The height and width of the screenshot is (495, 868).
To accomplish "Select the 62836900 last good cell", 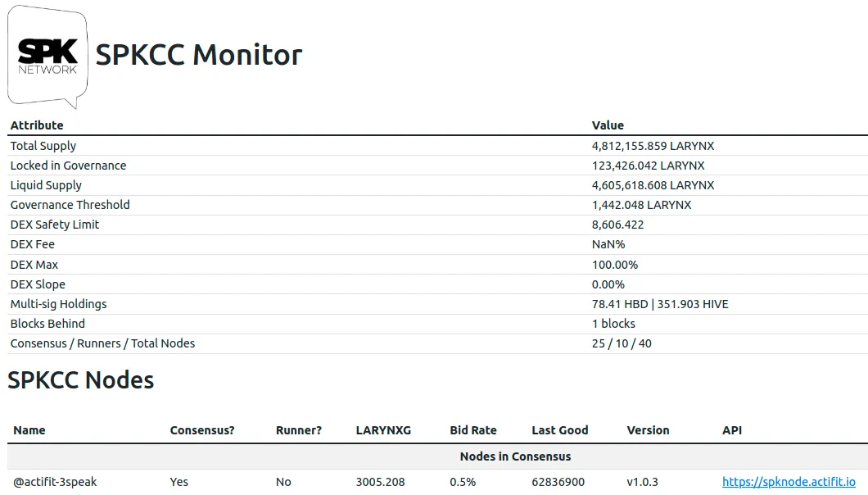I will pyautogui.click(x=558, y=482).
